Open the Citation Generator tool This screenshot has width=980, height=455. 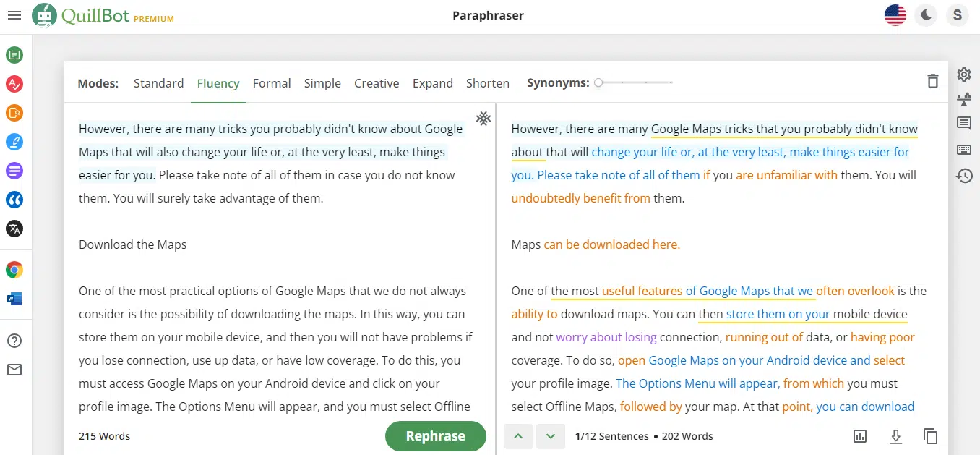[x=15, y=200]
